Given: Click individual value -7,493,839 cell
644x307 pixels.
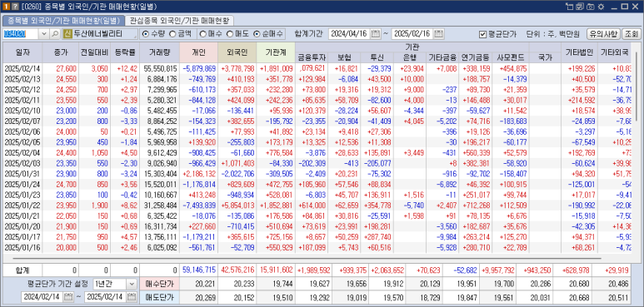Looking at the screenshot, I should tap(199, 205).
